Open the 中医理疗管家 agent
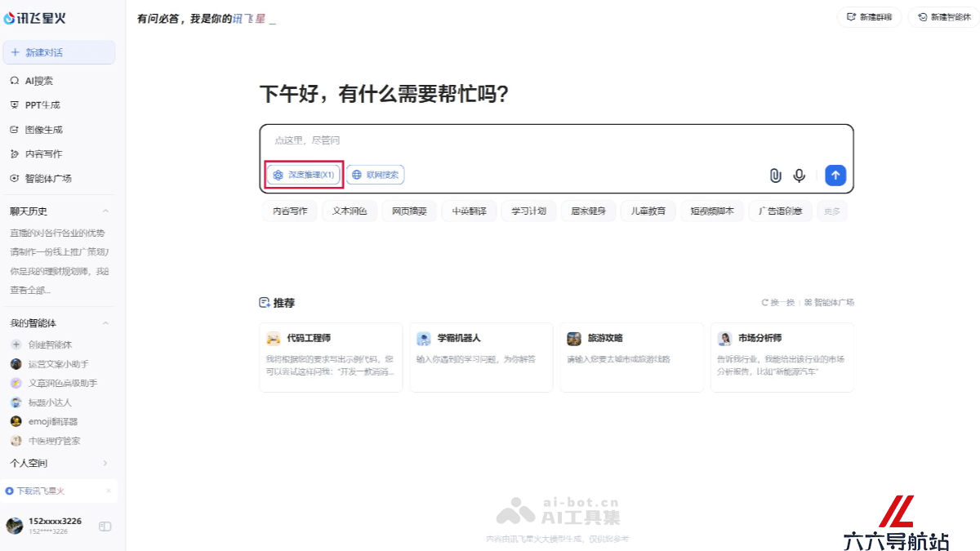 (45, 441)
